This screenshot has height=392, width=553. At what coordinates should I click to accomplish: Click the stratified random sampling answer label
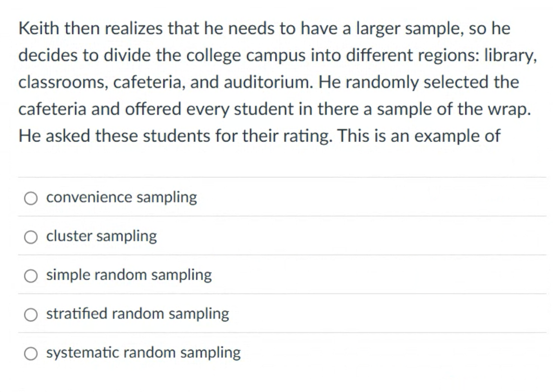point(137,313)
